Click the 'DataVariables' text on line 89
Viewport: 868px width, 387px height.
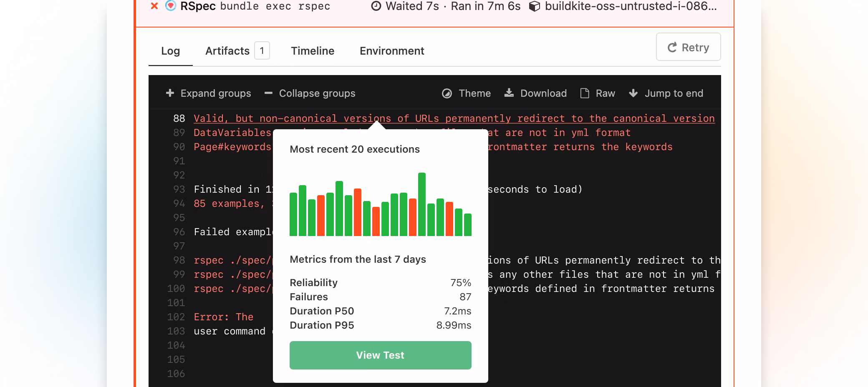tap(232, 133)
